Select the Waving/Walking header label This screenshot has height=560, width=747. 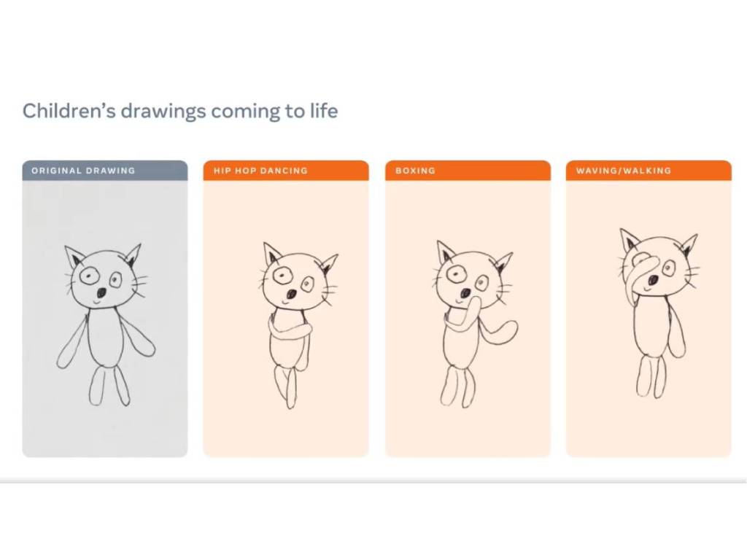[624, 171]
